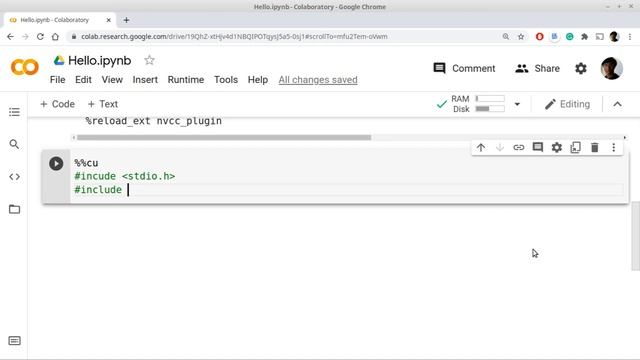Go back in browser history

[10, 37]
